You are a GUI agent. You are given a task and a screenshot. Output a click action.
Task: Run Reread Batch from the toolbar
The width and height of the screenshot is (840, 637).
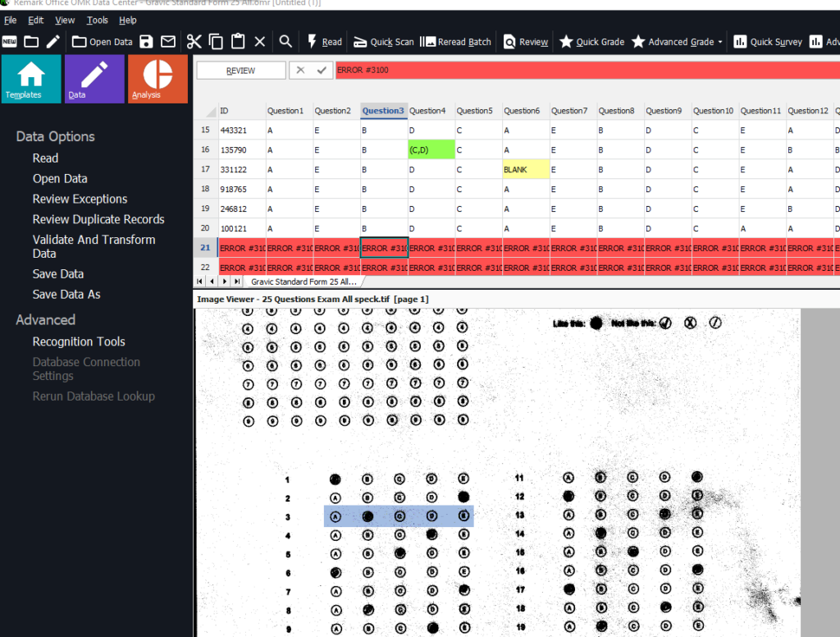coord(455,41)
